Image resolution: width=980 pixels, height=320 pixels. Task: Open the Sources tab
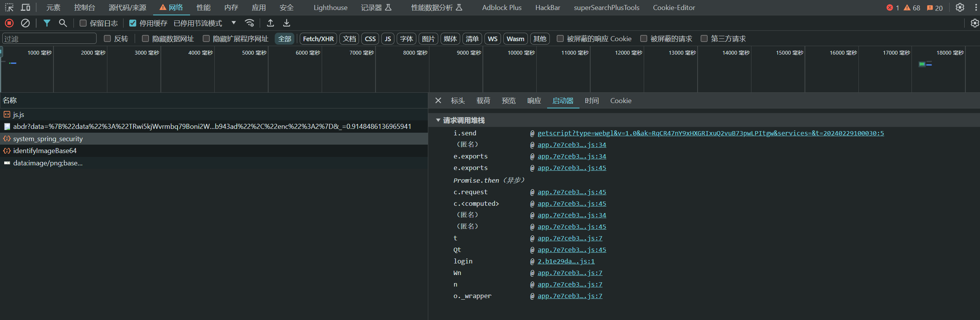pos(127,8)
